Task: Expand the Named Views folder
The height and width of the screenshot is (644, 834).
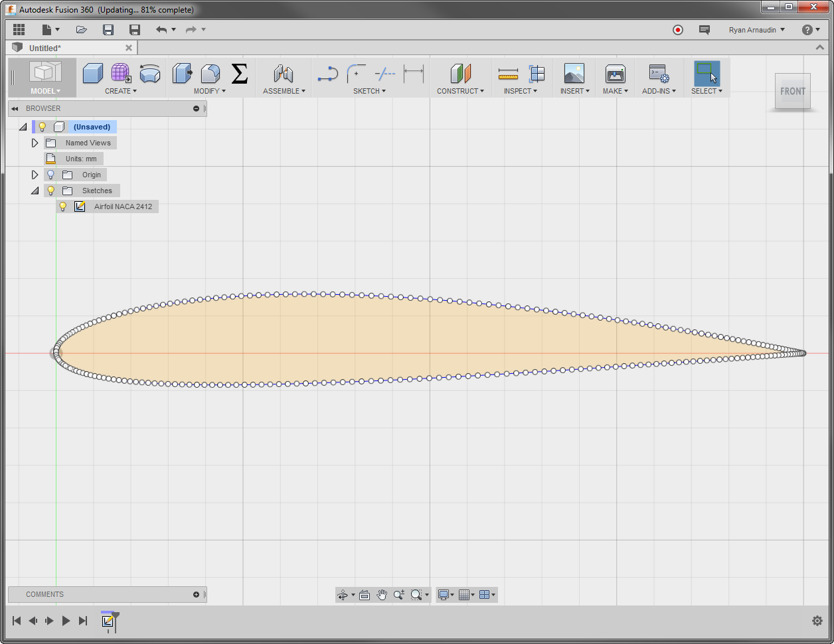Action: coord(35,142)
